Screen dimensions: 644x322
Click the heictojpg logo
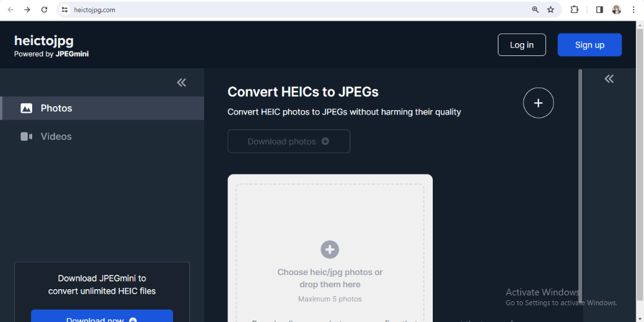[x=44, y=40]
